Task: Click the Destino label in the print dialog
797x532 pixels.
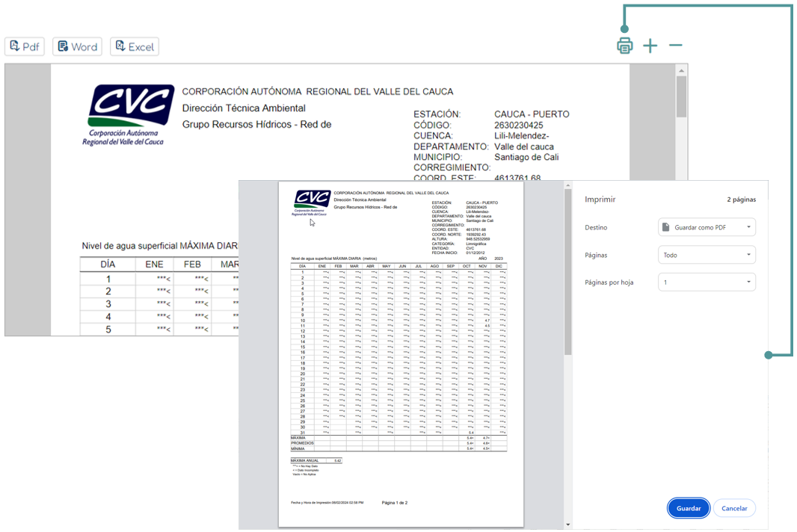Action: coord(596,227)
